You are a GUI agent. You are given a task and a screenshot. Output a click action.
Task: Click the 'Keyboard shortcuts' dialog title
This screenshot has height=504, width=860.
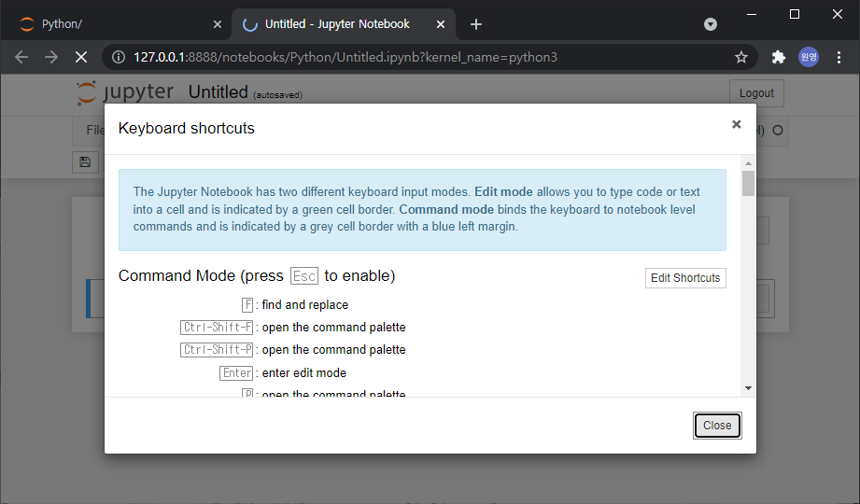click(x=187, y=128)
